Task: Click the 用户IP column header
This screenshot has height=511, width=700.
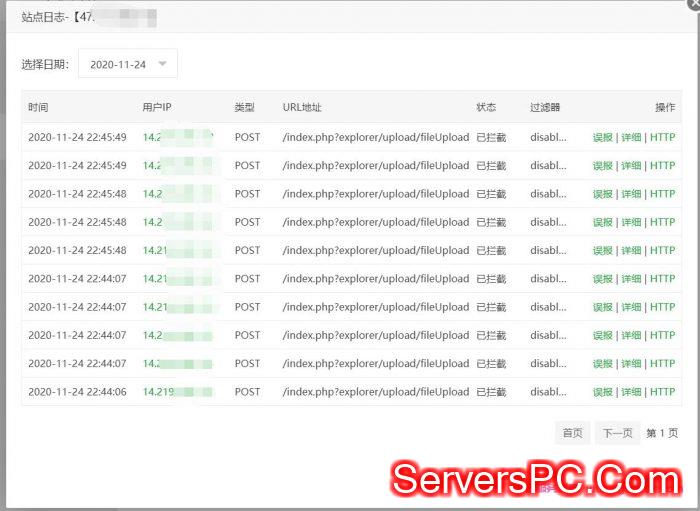Action: pyautogui.click(x=158, y=107)
